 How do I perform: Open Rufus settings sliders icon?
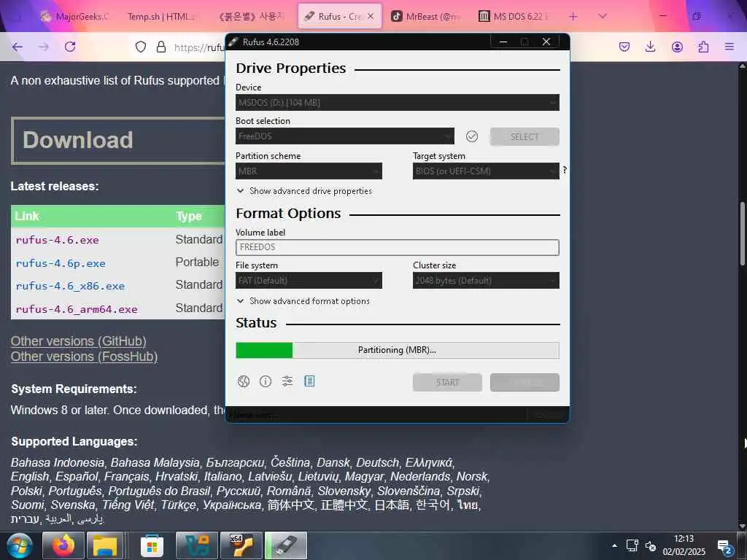[x=287, y=381]
